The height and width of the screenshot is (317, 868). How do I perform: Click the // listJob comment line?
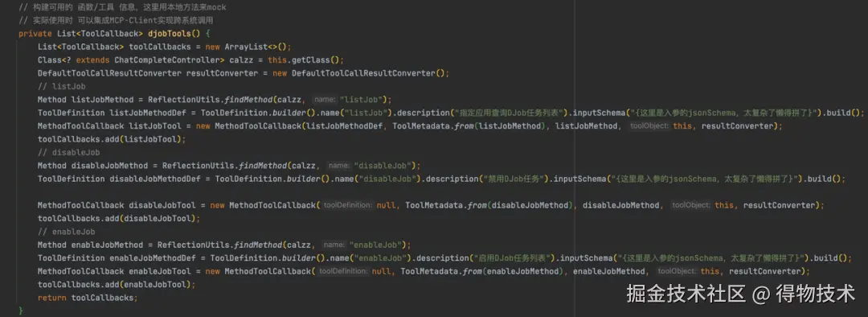[x=61, y=86]
